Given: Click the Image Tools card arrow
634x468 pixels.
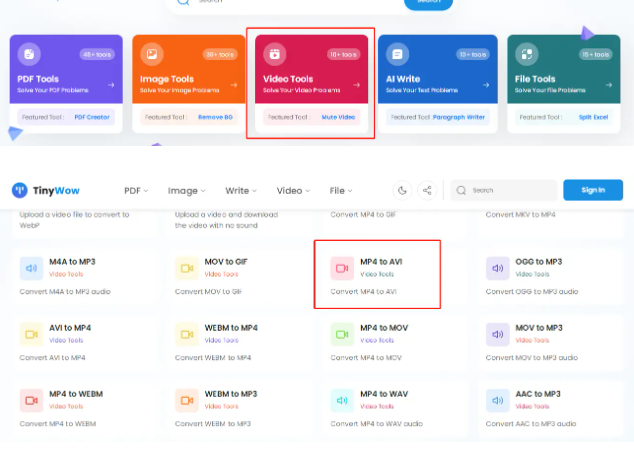Looking at the screenshot, I should 234,85.
